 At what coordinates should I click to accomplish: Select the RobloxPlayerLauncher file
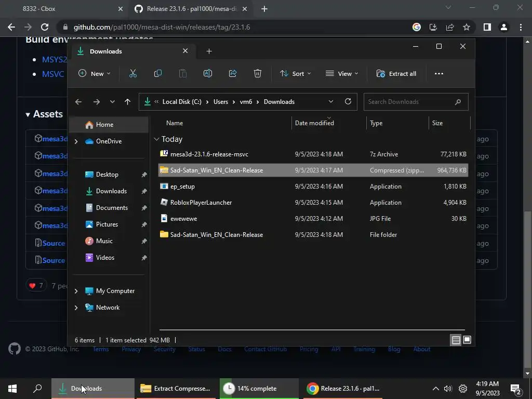click(x=313, y=203)
